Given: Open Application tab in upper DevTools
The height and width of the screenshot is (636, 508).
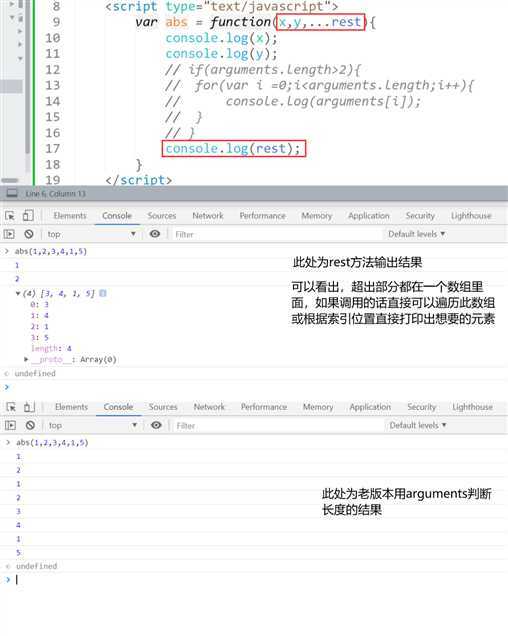Looking at the screenshot, I should [x=368, y=215].
